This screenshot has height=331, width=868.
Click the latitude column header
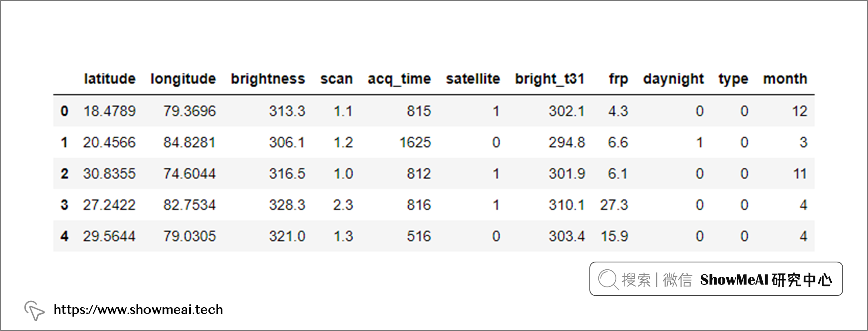[110, 79]
